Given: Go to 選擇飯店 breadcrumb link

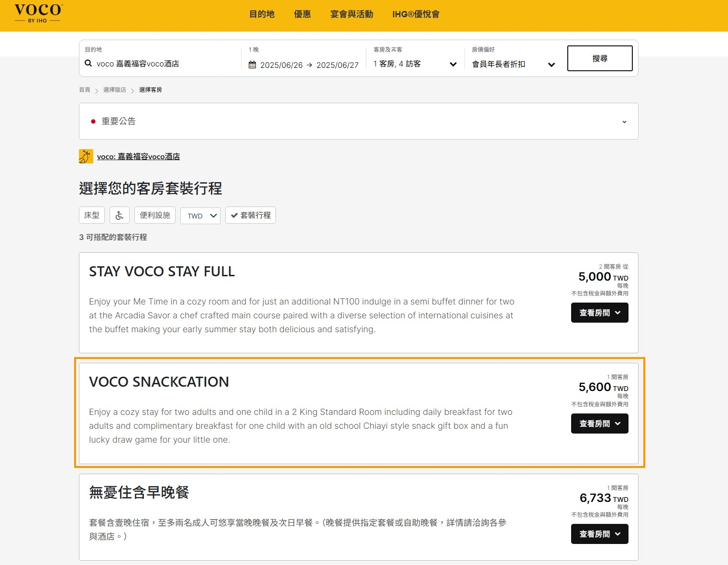Looking at the screenshot, I should point(115,89).
